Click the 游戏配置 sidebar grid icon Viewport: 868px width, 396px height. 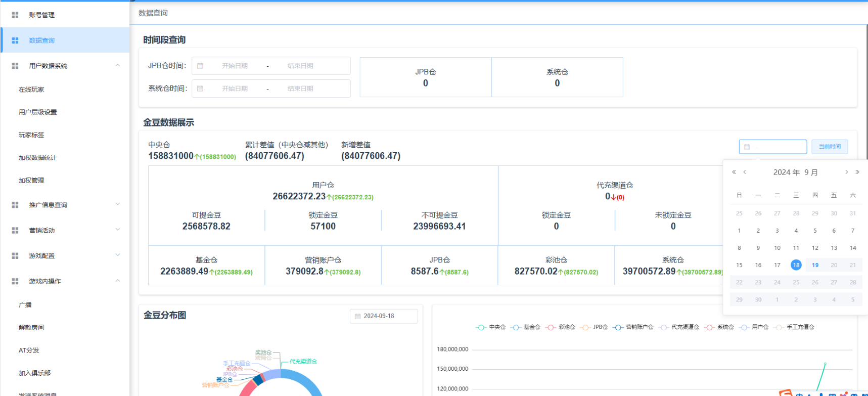point(15,256)
